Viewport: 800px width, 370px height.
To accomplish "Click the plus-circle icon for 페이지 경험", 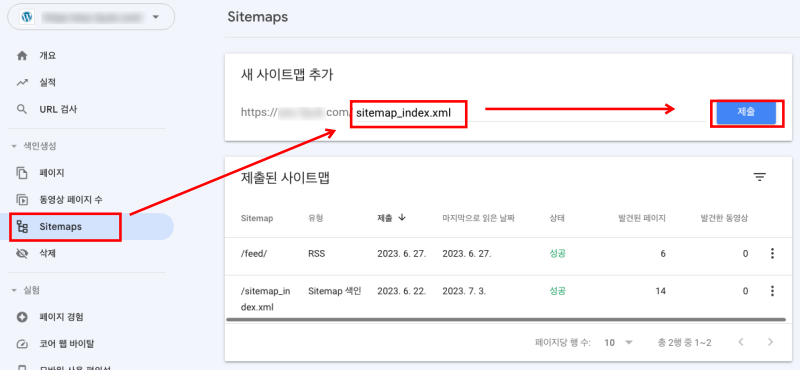I will [22, 317].
